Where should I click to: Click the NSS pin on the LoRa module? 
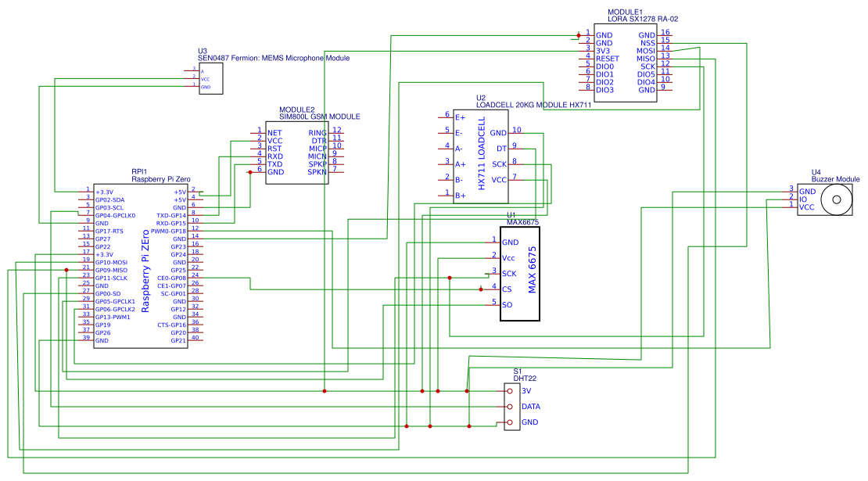647,43
